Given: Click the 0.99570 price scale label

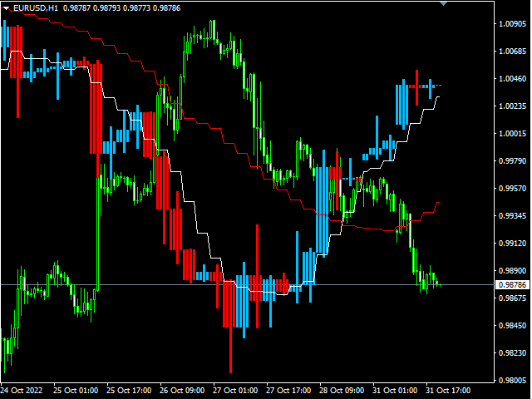Looking at the screenshot, I should (512, 189).
